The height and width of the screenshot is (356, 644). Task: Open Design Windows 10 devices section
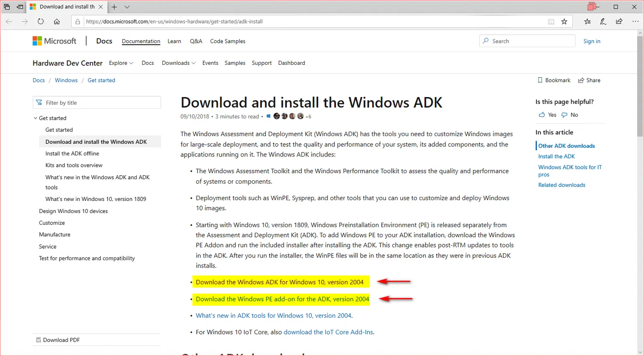(73, 211)
